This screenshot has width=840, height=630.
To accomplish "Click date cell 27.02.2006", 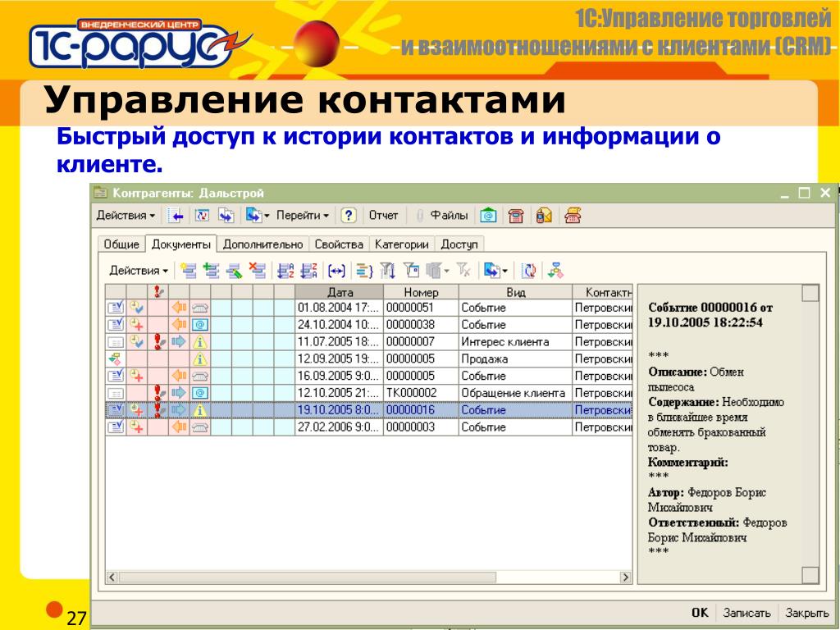I will point(339,427).
